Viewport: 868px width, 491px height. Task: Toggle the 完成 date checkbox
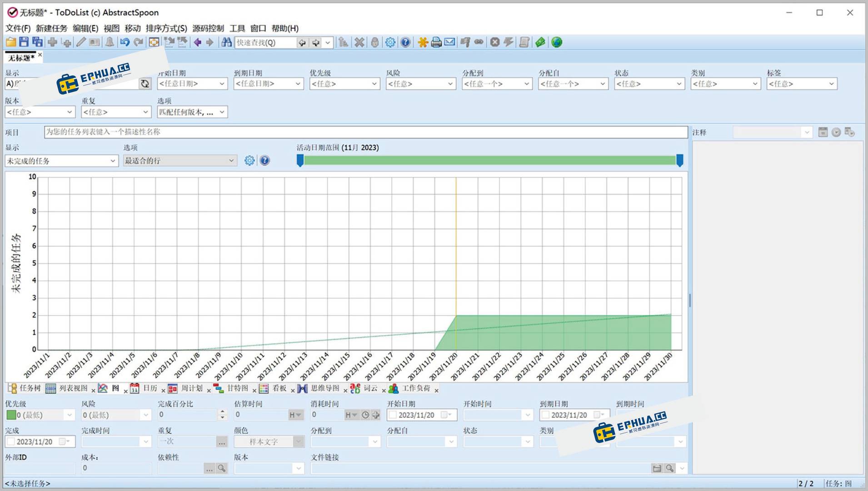pyautogui.click(x=11, y=441)
